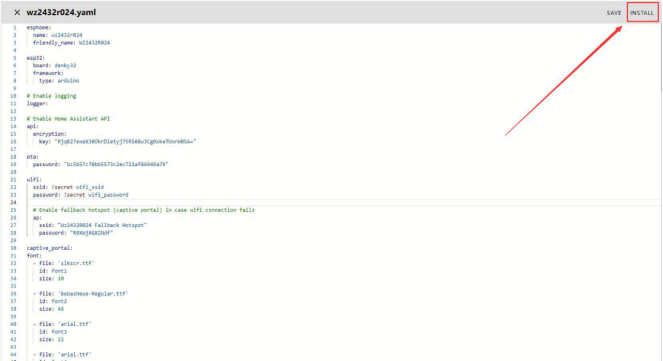Click the 'password: !secret wifi_password' line

[x=81, y=195]
